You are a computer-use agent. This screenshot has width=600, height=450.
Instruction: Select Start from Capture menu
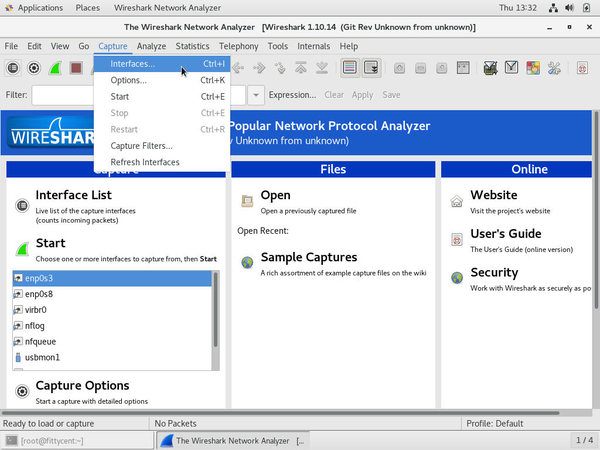pos(162,97)
